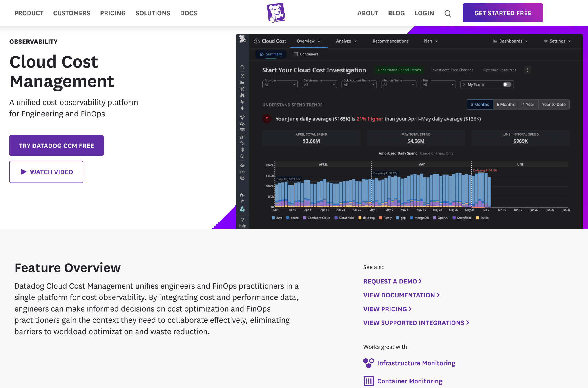
Task: Click the red trend arrow icon
Action: [x=267, y=119]
